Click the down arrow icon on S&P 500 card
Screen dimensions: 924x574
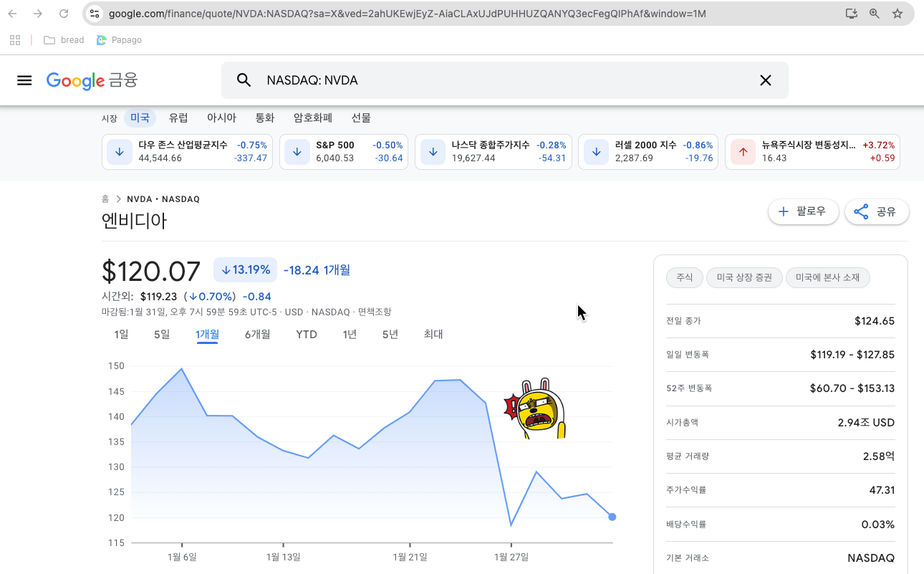tap(297, 152)
